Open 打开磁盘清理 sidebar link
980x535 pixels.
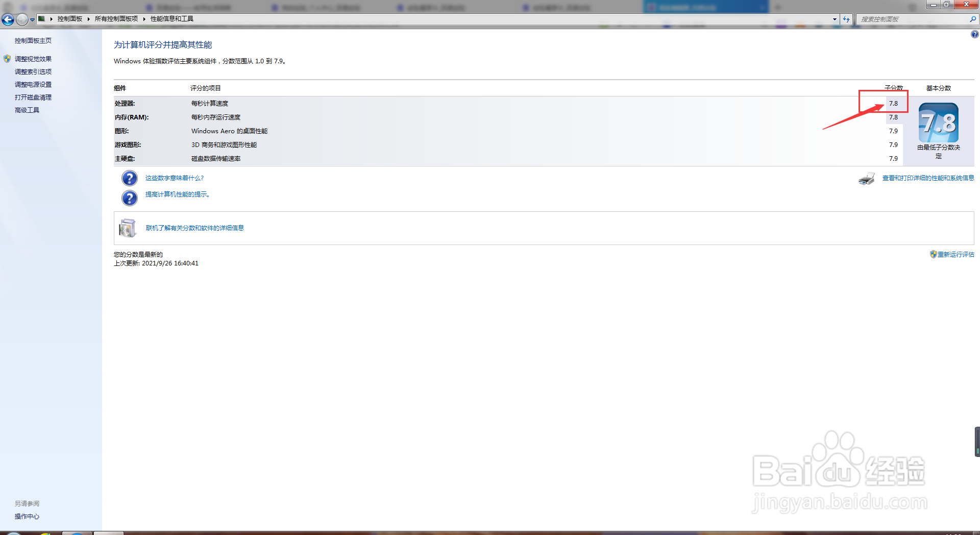tap(33, 98)
